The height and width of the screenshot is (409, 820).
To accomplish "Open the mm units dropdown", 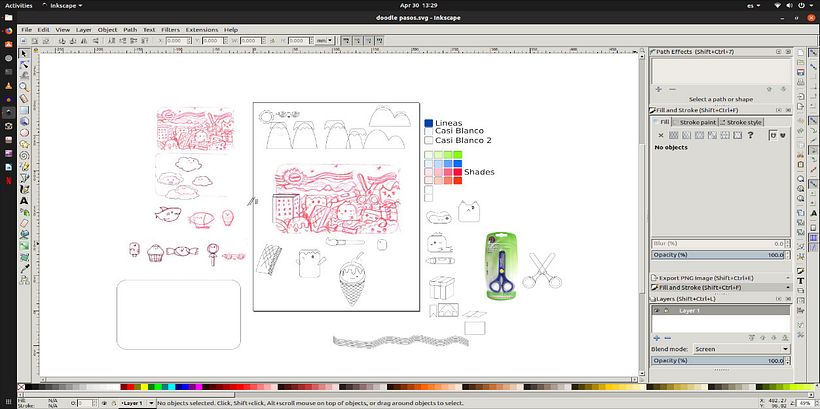I will click(324, 40).
